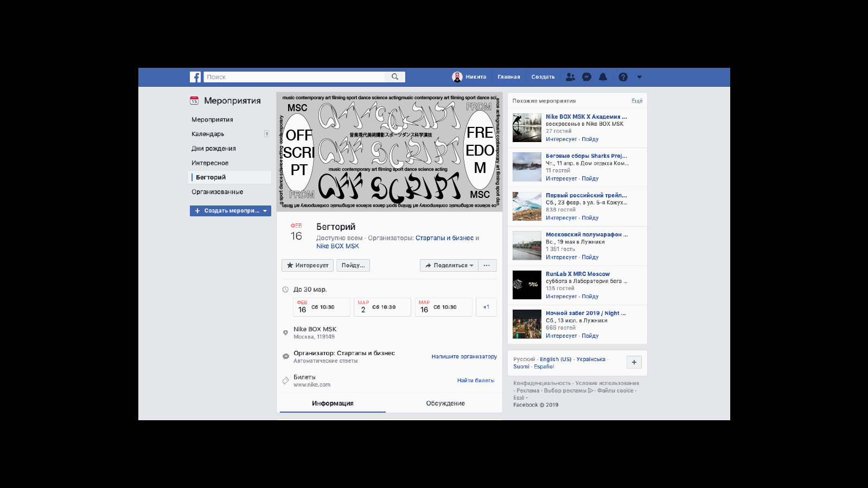Expand the account menu arrow in top bar

[x=640, y=77]
